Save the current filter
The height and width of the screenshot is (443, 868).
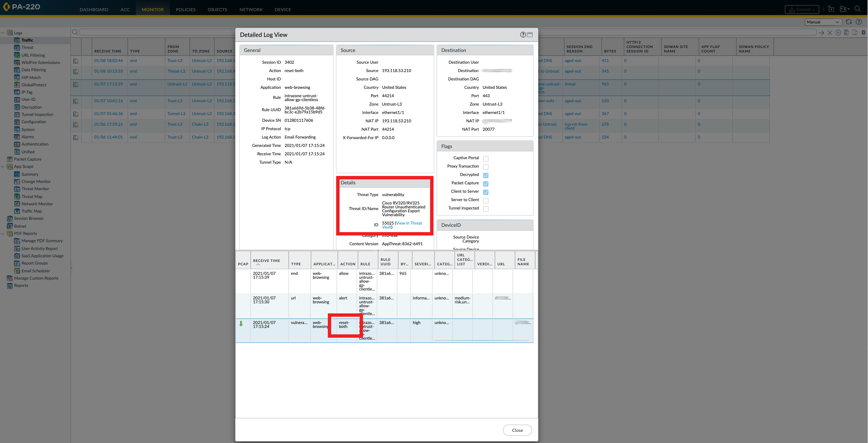846,33
